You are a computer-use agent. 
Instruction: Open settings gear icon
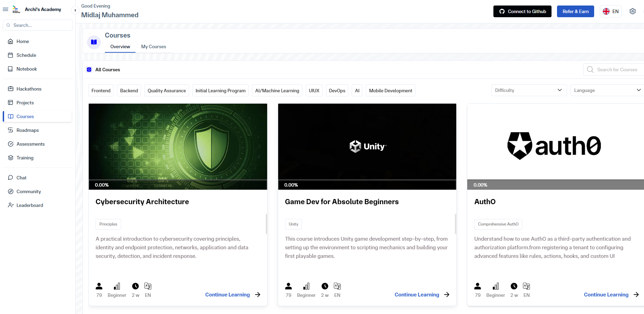[633, 11]
